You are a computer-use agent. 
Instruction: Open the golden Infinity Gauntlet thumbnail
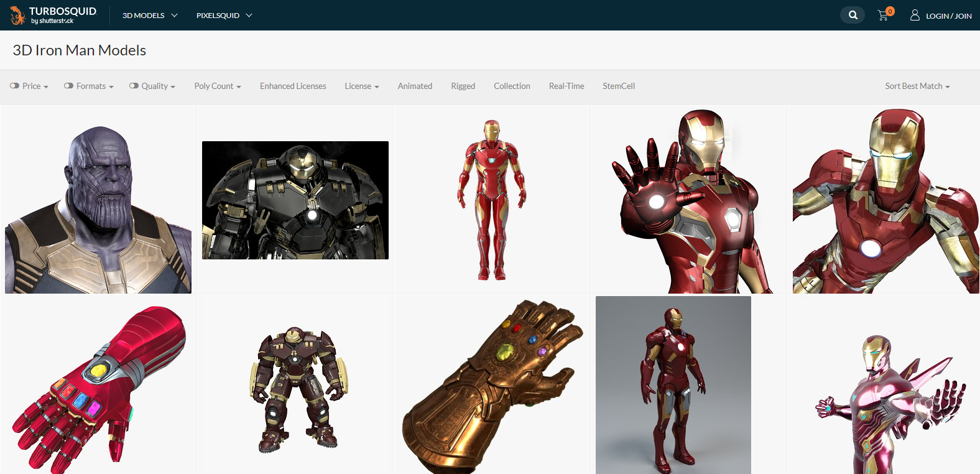[492, 387]
